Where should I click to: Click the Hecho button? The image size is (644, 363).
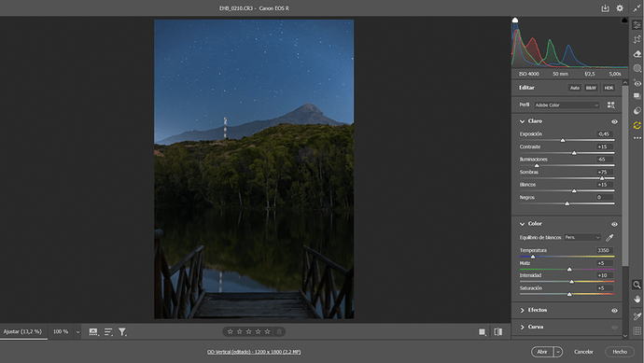pos(620,352)
